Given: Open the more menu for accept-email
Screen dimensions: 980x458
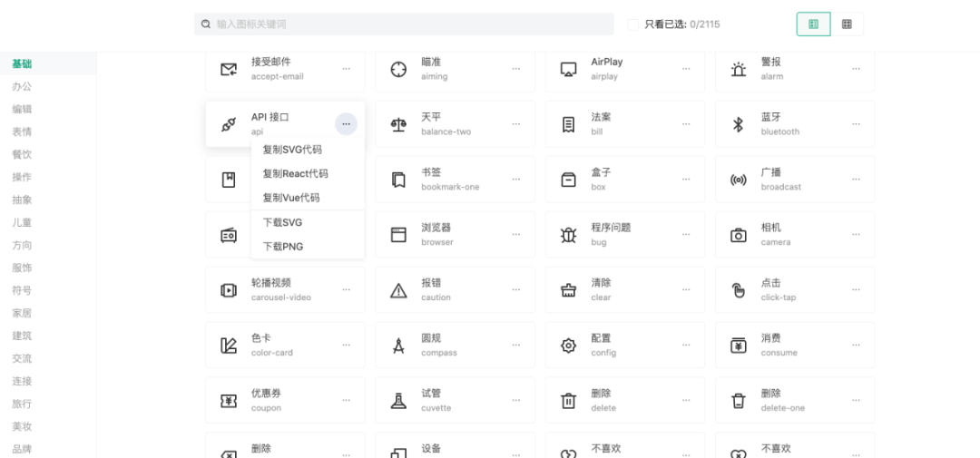Looking at the screenshot, I should pos(347,69).
